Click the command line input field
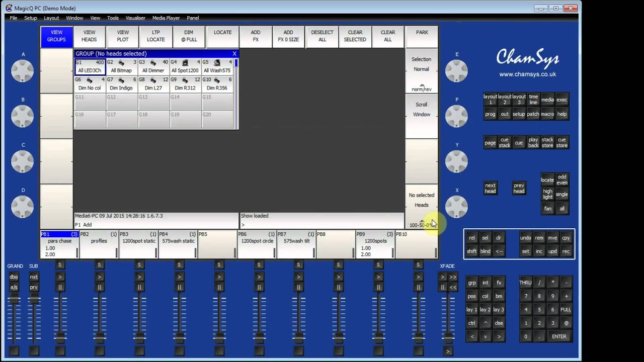 coord(321,225)
